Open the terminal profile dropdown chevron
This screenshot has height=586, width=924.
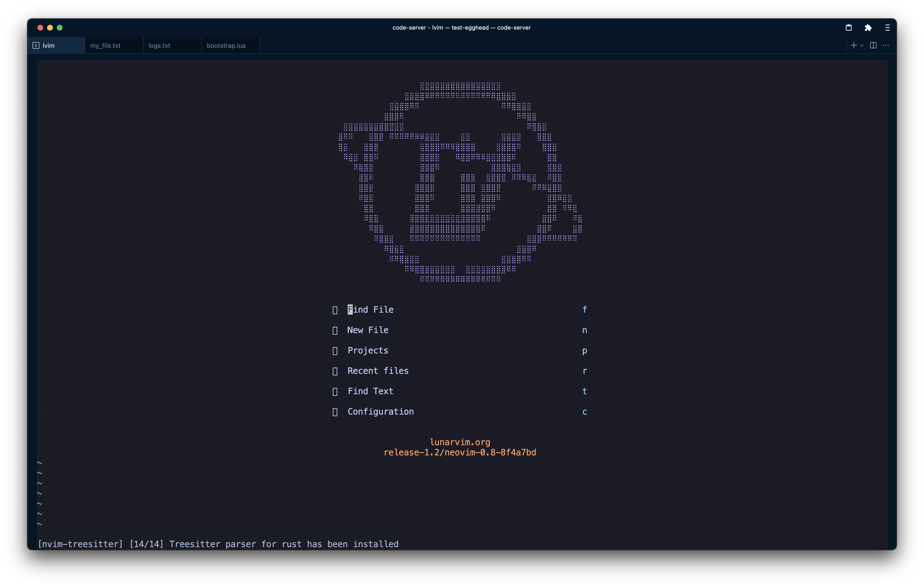861,45
